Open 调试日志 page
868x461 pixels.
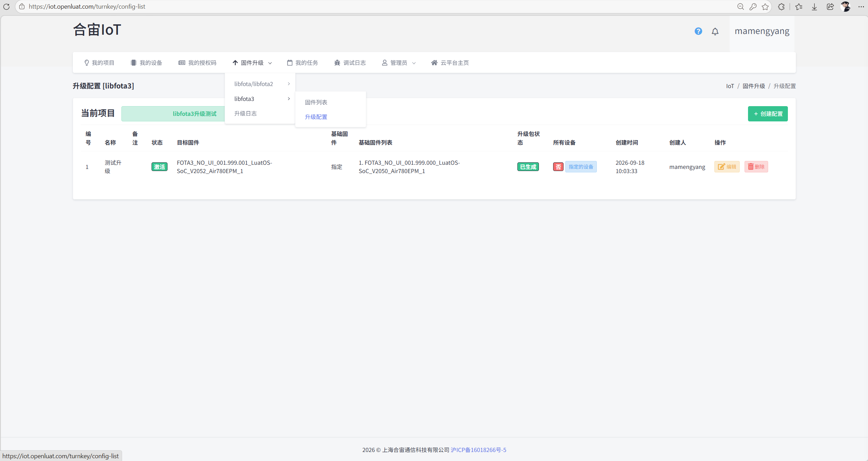coord(350,63)
